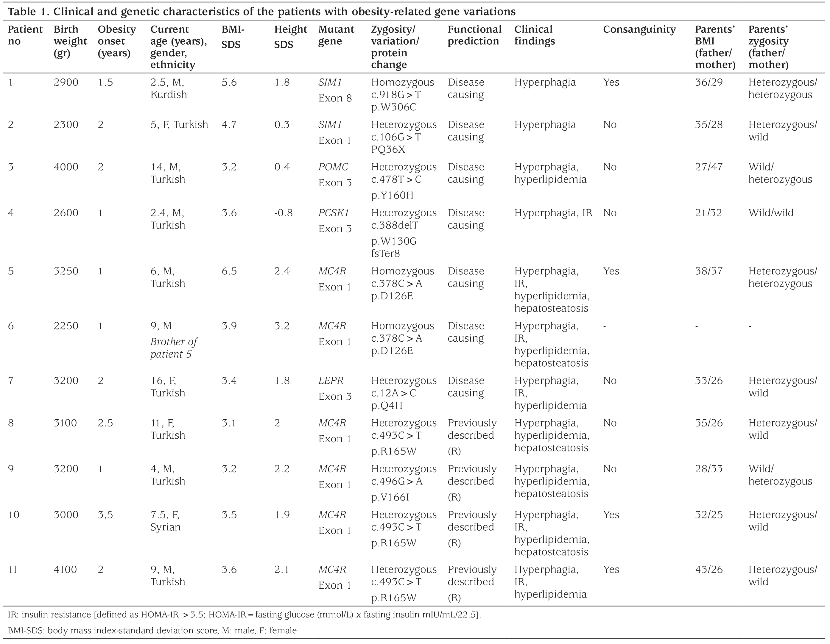Select birth weight value '2900'

point(66,82)
